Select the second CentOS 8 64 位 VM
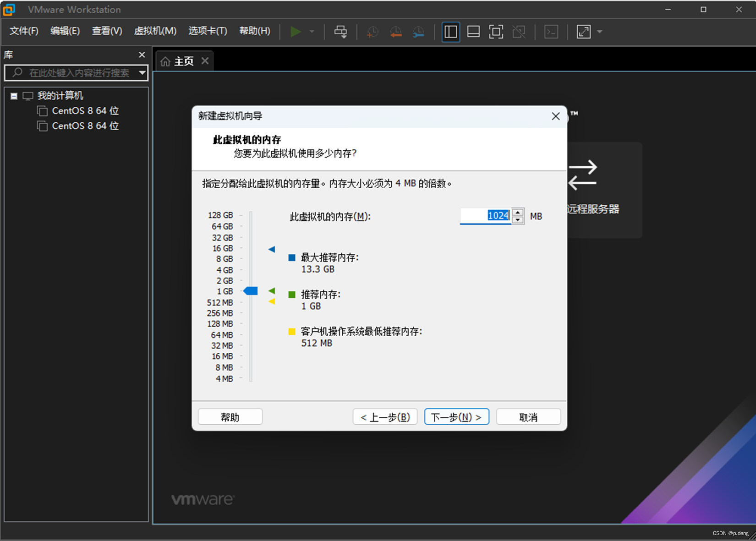Viewport: 756px width, 541px height. pyautogui.click(x=85, y=126)
